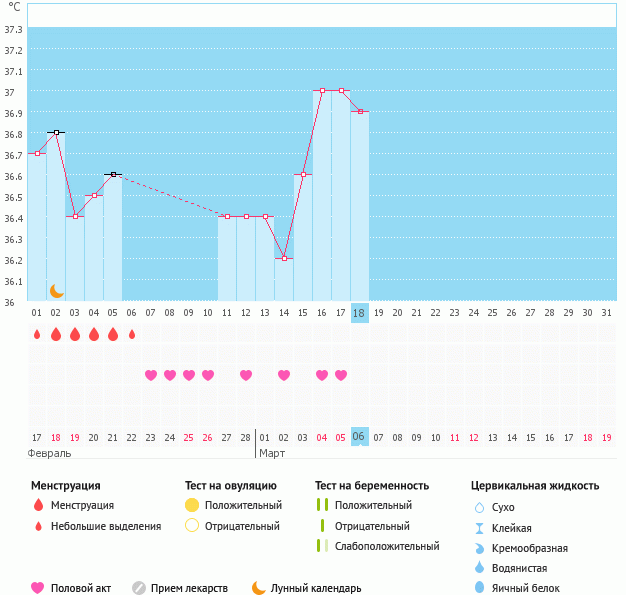Viewport: 626px width, 595px height.
Task: Click the grey pill icon for Прием лекарств
Action: tap(139, 588)
